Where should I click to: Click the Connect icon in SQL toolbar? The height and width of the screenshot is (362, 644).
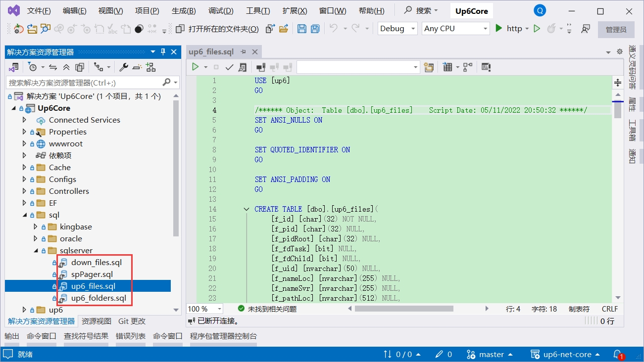pyautogui.click(x=260, y=67)
